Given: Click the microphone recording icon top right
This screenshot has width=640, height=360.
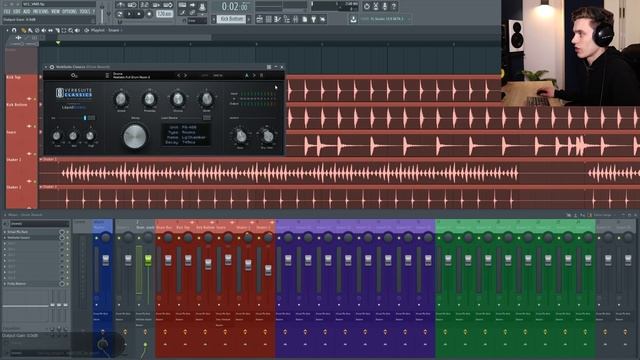Looking at the screenshot, I should click(x=385, y=6).
